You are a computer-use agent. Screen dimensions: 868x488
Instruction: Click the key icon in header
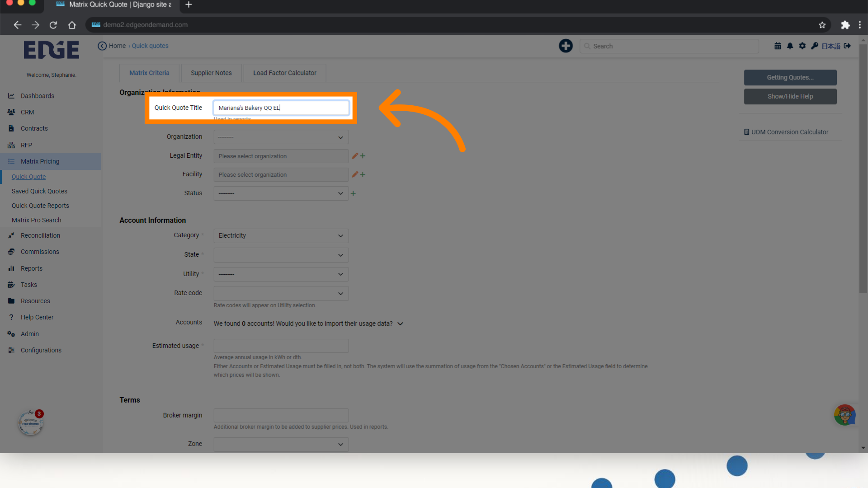[x=814, y=46]
